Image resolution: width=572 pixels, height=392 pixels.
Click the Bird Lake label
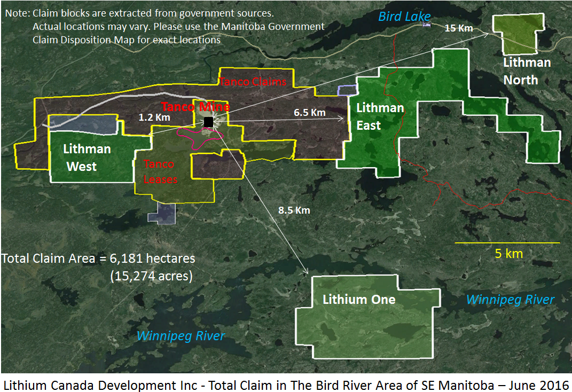404,17
